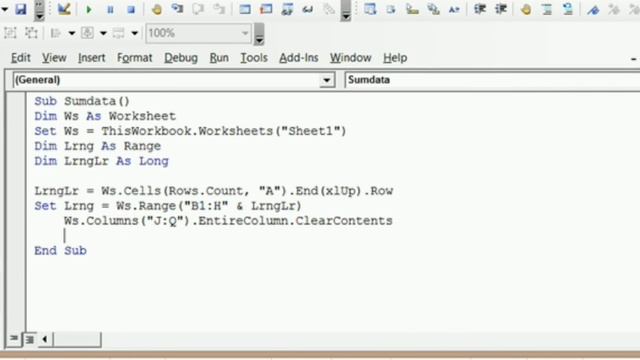The image size is (640, 360).
Task: Click the Step Over icon
Action: [198, 9]
